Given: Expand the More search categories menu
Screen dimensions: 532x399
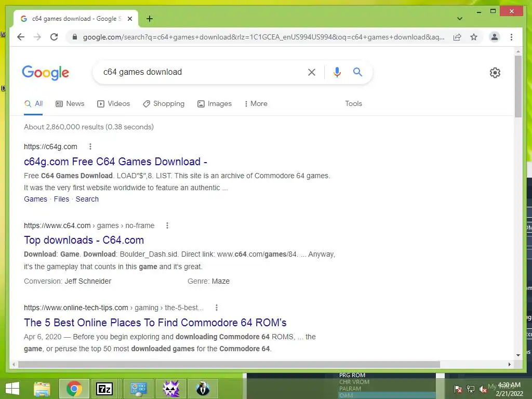Looking at the screenshot, I should point(256,104).
